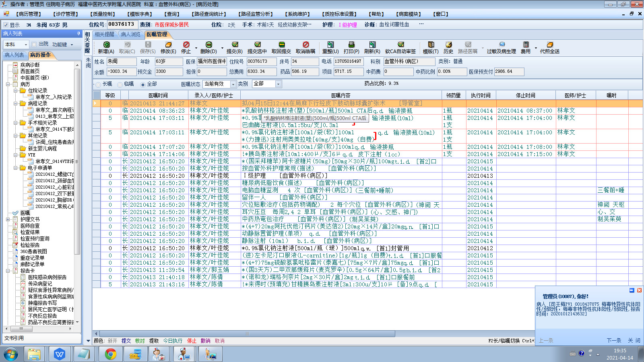Open the 【病历管理】 menu
The image size is (644, 362).
[x=29, y=14]
